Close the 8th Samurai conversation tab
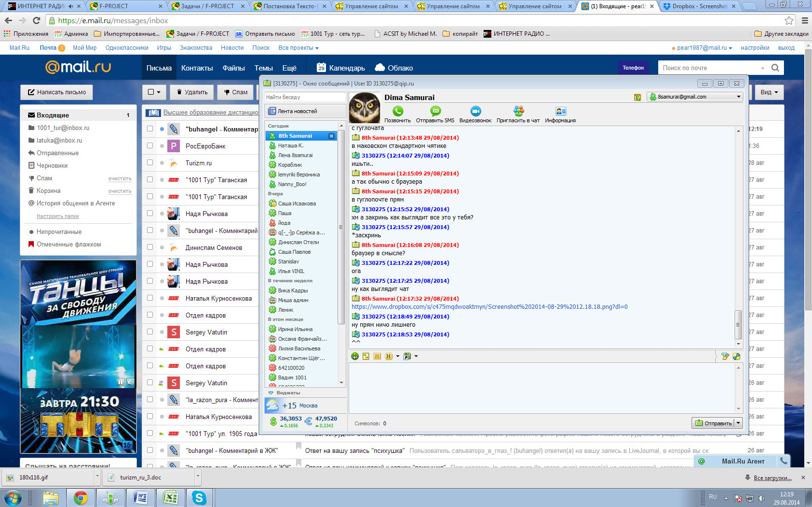The image size is (812, 507). point(331,136)
